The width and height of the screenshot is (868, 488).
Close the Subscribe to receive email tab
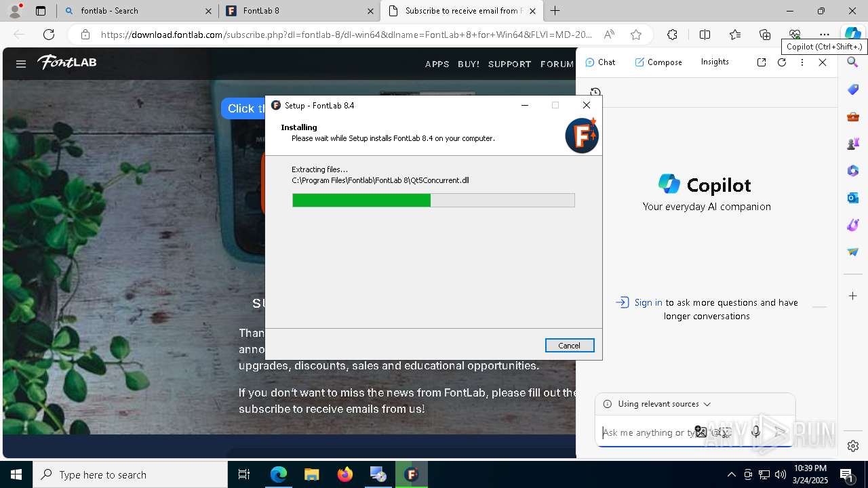(532, 11)
